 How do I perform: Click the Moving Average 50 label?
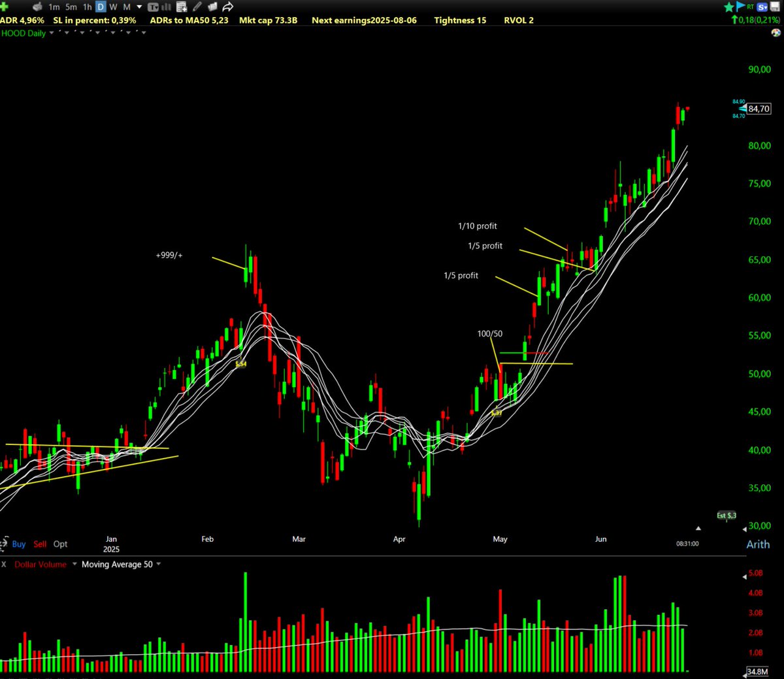[x=117, y=565]
